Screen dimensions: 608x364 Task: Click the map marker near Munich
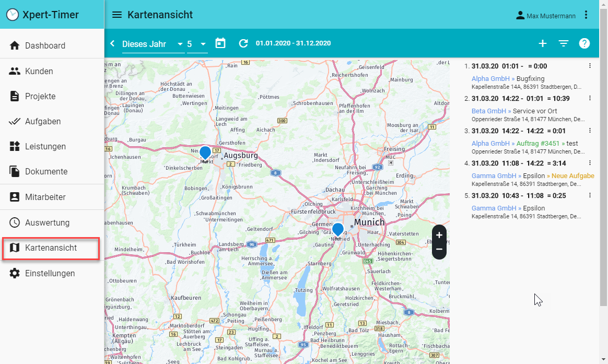click(338, 229)
